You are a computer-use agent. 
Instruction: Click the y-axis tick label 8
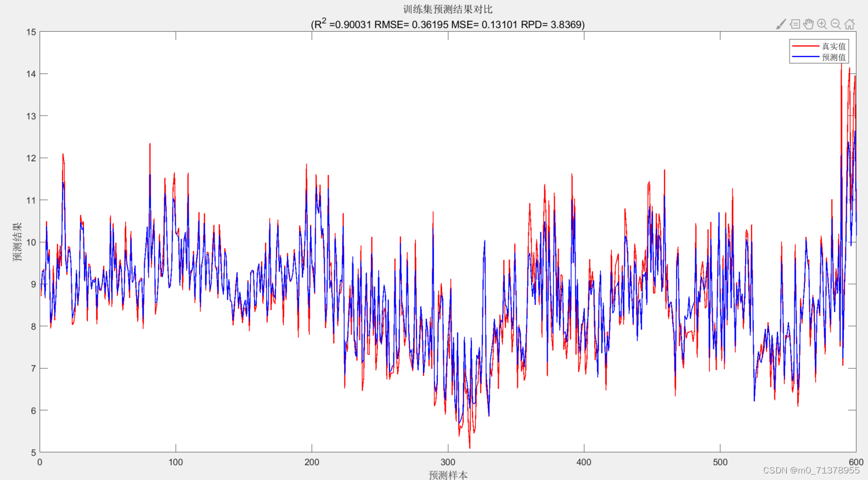click(x=33, y=326)
